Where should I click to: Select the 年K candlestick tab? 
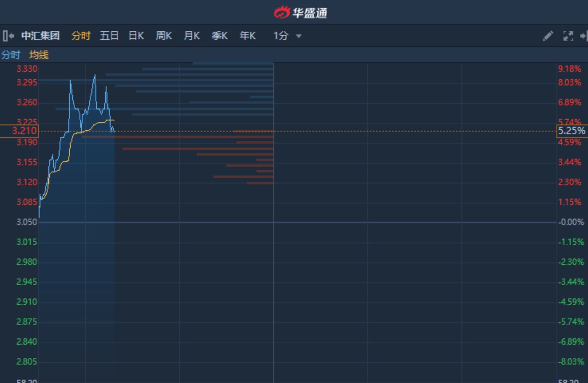(248, 36)
